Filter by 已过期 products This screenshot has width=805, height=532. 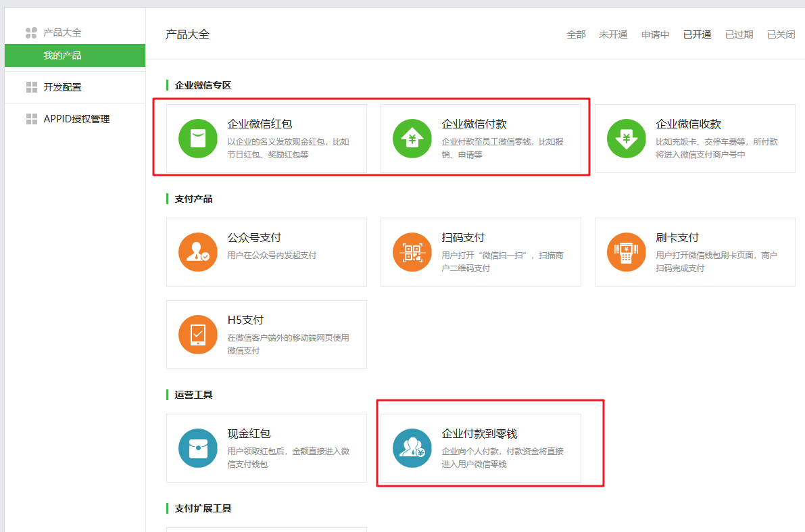(x=739, y=34)
